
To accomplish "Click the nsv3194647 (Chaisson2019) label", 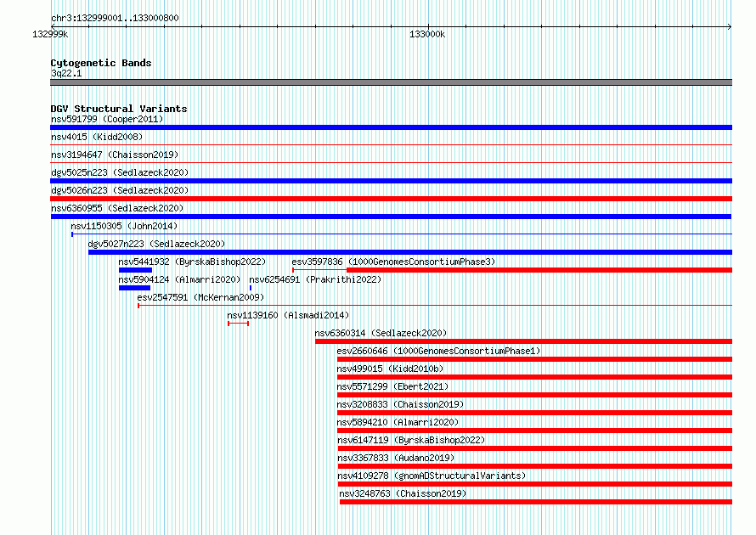I will coord(115,155).
